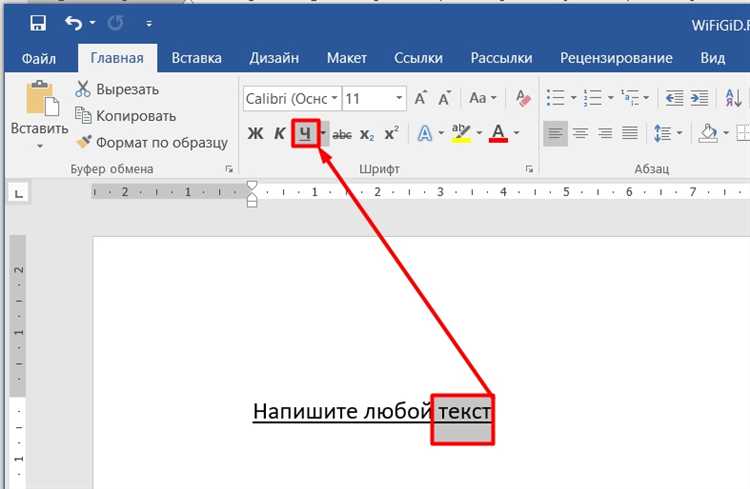Align text left
Screen dimensions: 750x489
pyautogui.click(x=555, y=133)
